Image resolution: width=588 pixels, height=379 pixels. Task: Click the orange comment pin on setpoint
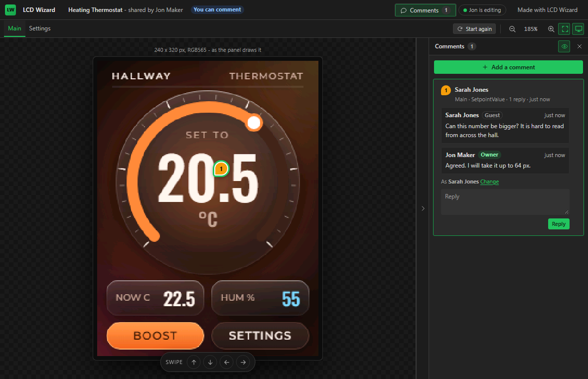click(x=221, y=169)
